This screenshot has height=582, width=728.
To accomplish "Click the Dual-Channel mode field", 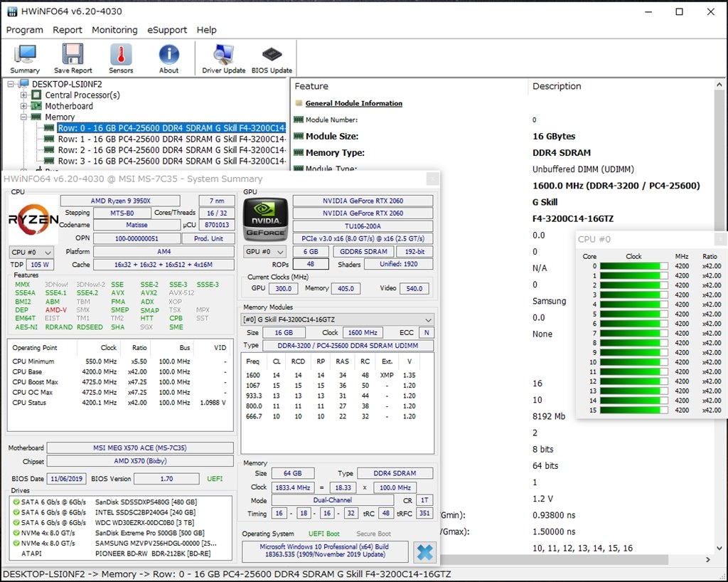I will pos(333,500).
